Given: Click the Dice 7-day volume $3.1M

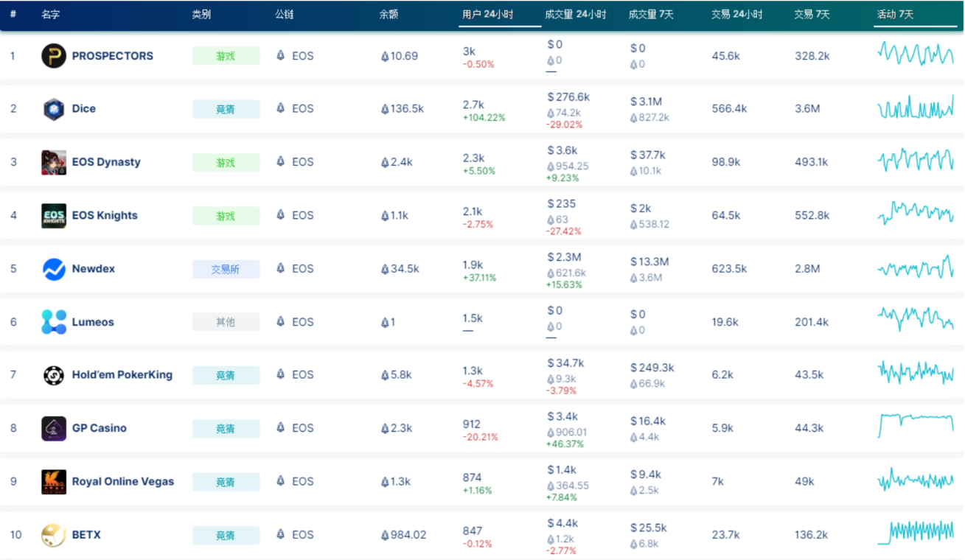Looking at the screenshot, I should [x=647, y=102].
